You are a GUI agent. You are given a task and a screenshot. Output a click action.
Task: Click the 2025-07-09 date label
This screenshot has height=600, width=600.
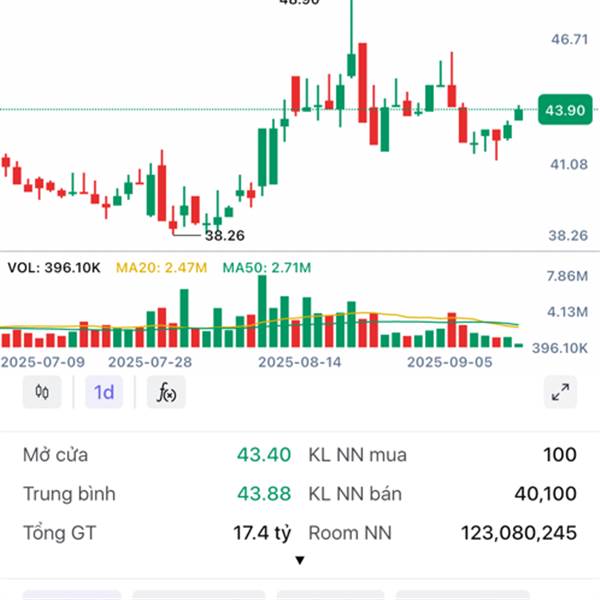[43, 362]
